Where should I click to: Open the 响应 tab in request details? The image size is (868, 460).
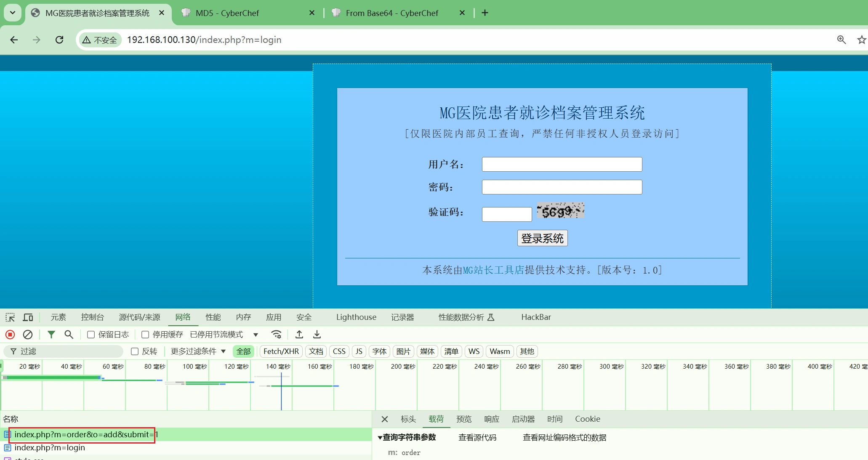pyautogui.click(x=491, y=419)
